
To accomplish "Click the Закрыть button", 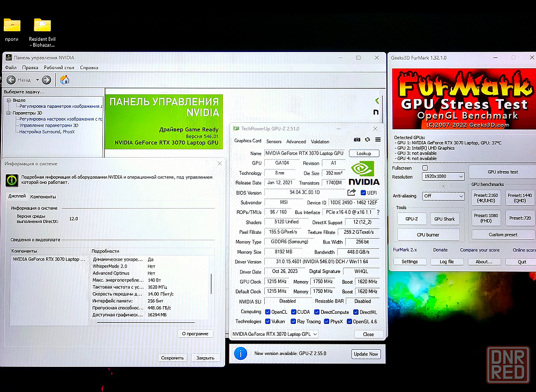I will (x=205, y=358).
